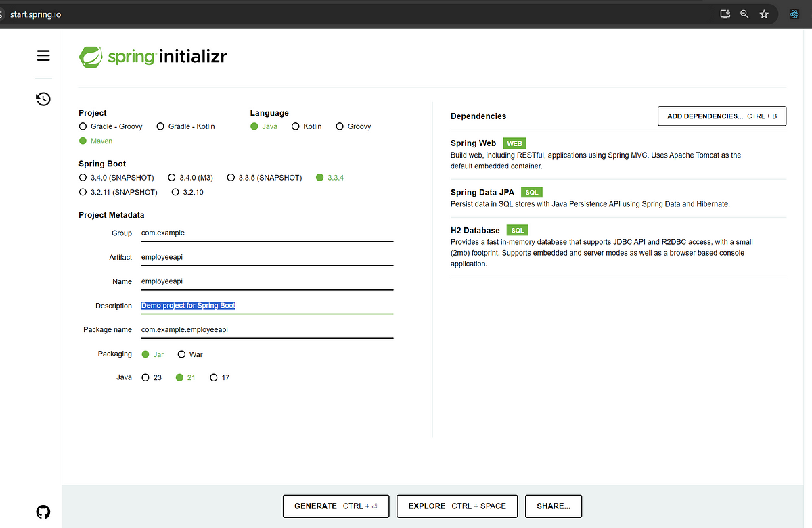Choose Kotlin as the language
Image resolution: width=812 pixels, height=528 pixels.
tap(307, 126)
